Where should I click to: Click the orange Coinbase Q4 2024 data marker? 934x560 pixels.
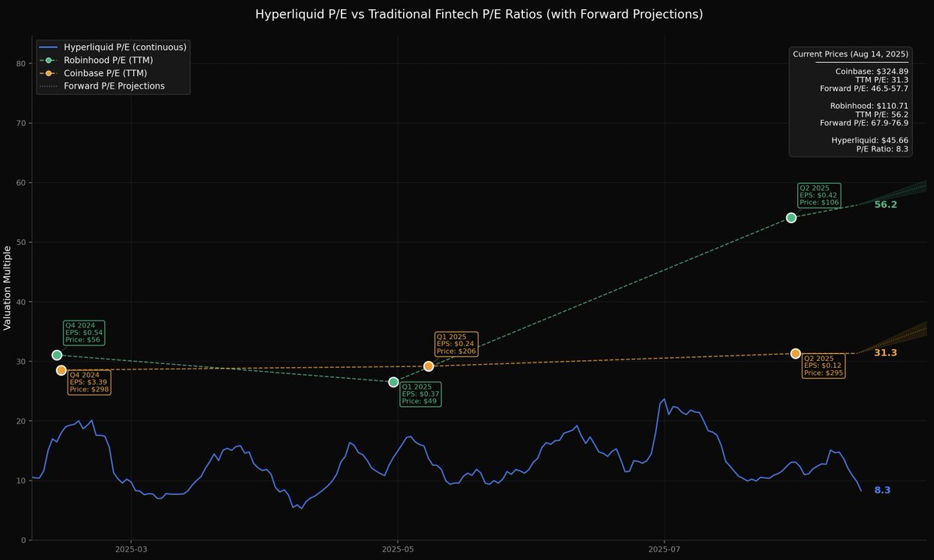61,370
